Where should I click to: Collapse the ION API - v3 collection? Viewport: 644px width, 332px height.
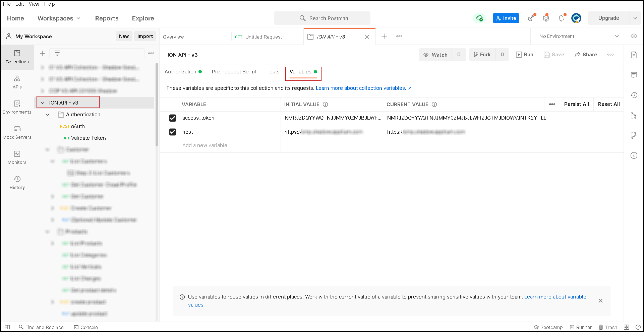(43, 103)
